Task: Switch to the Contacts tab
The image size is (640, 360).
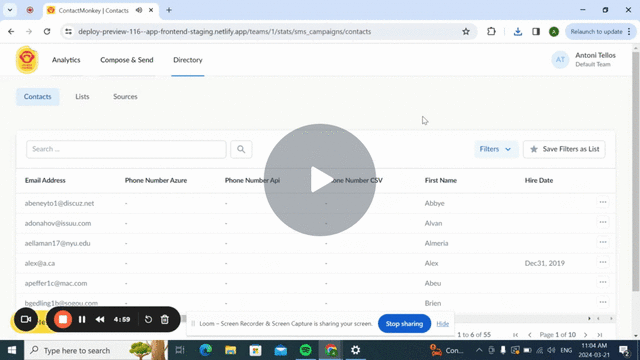Action: tap(38, 97)
